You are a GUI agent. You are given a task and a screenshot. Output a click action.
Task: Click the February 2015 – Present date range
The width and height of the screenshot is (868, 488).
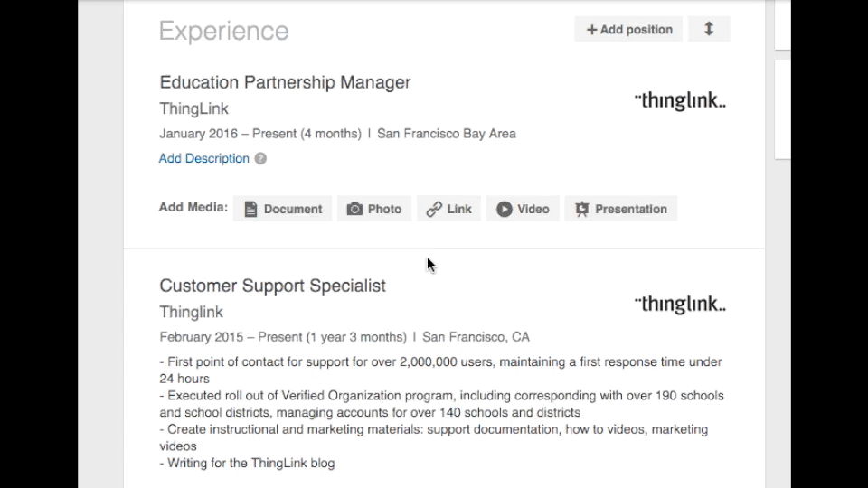pyautogui.click(x=283, y=337)
